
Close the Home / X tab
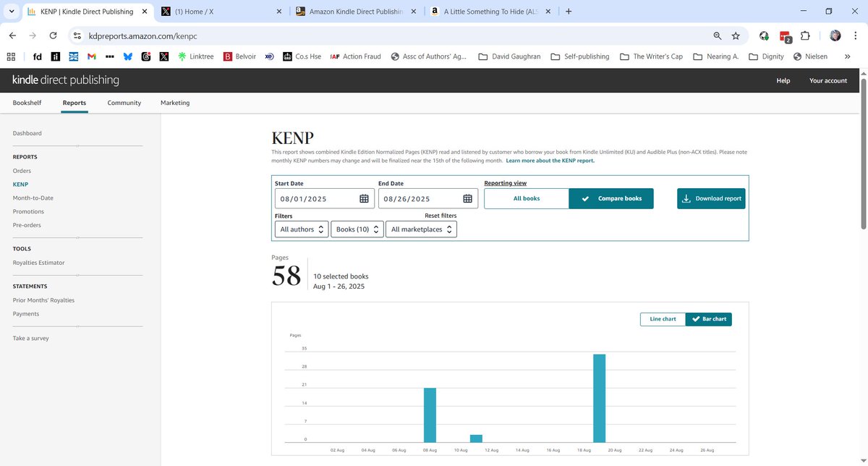click(279, 12)
